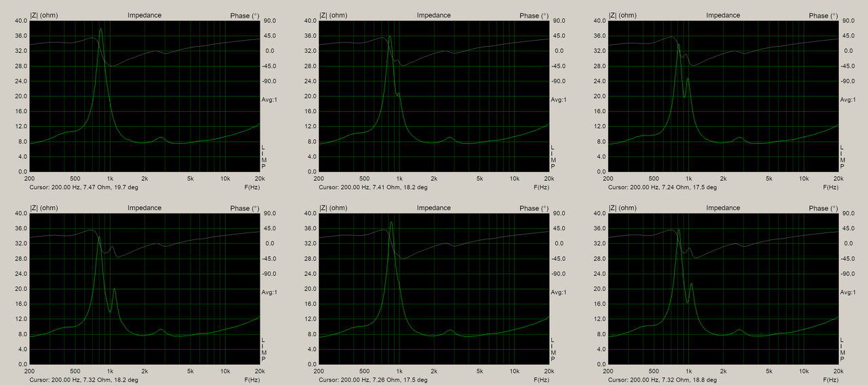Select the cursor readout showing 7.32 Ohm, 18.8 deg
This screenshot has height=385, width=868.
663,380
